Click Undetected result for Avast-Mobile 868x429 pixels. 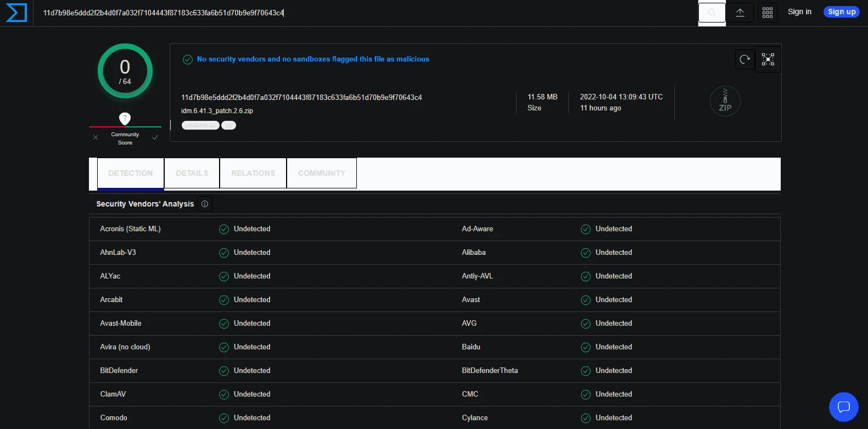(x=252, y=324)
